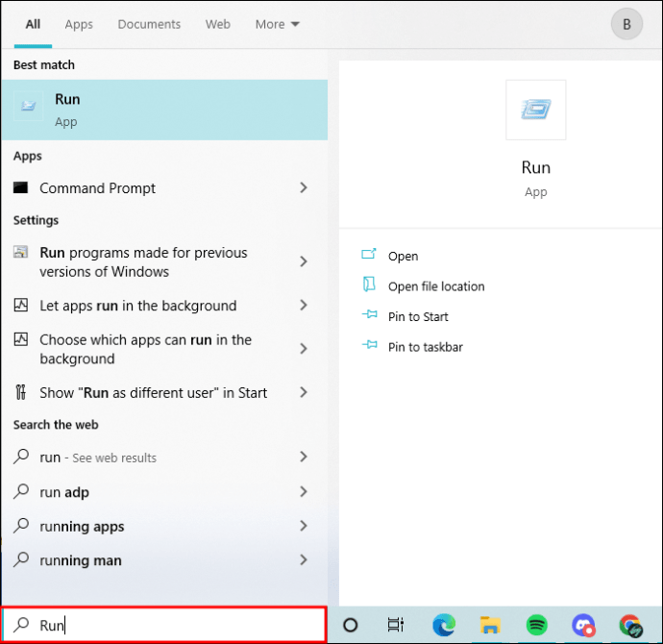Expand Command Prompt result chevron
This screenshot has width=663, height=644.
click(304, 187)
